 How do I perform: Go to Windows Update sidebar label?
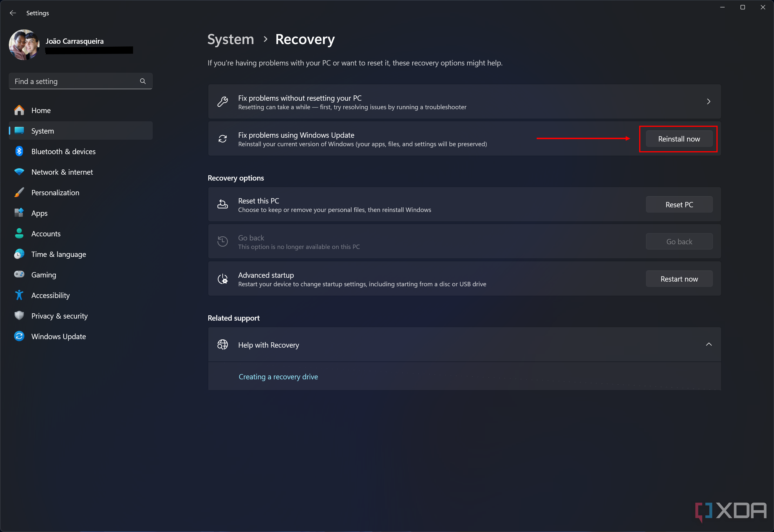coord(59,337)
